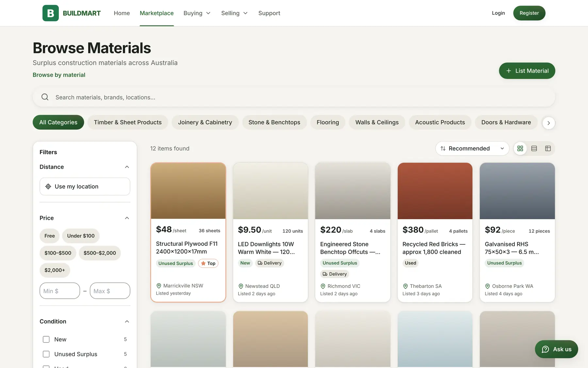Click the Min $ price input

click(60, 291)
